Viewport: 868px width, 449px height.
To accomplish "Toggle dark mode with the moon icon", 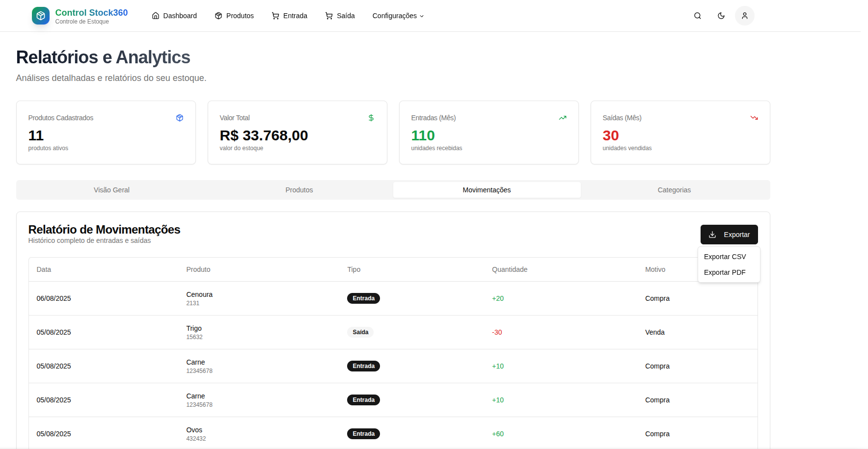I will (721, 15).
